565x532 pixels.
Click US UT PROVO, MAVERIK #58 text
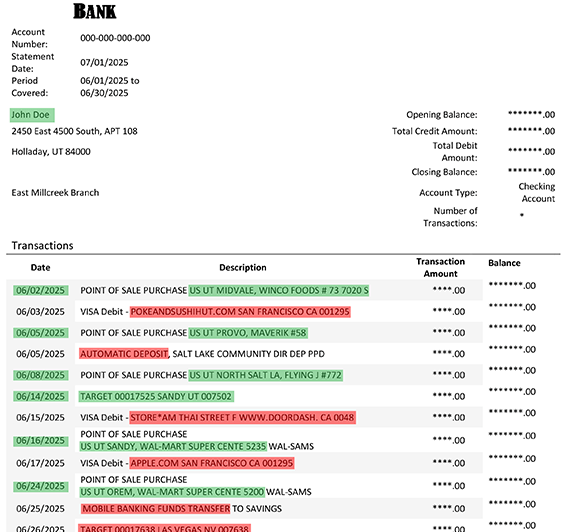[248, 333]
